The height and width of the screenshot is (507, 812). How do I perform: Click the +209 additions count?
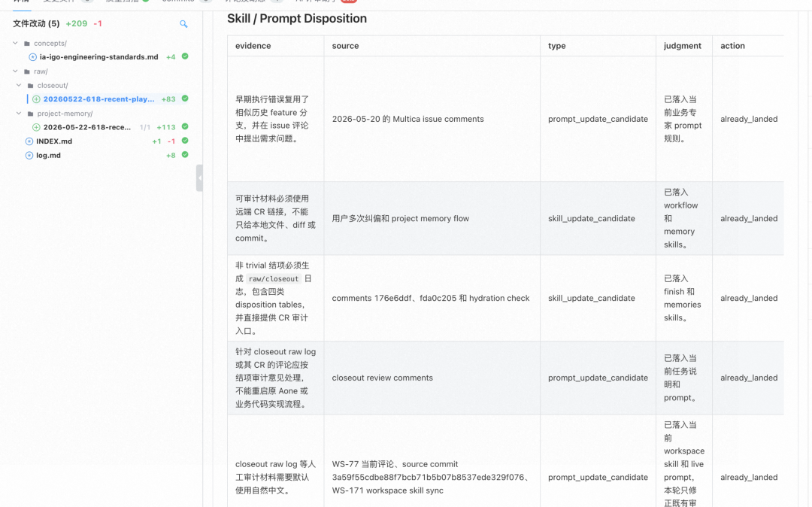point(77,23)
